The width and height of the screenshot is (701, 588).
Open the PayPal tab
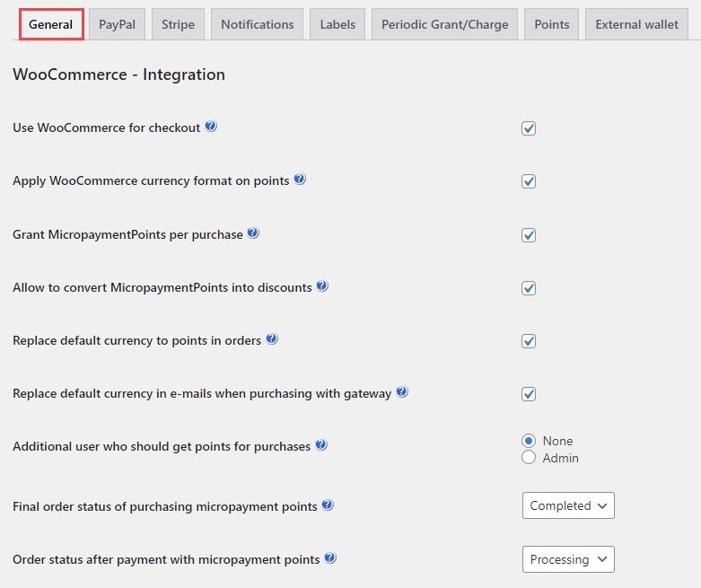click(x=117, y=24)
